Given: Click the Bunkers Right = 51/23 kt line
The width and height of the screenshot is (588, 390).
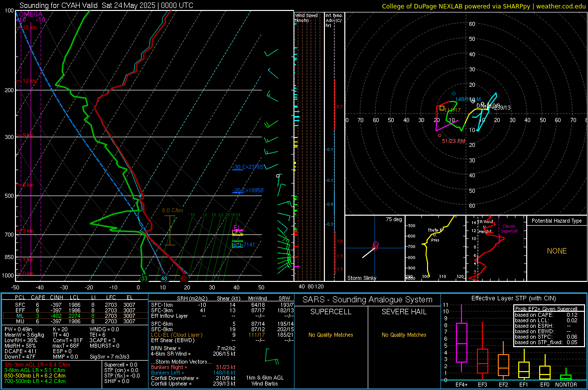Looking at the screenshot, I should tap(193, 367).
